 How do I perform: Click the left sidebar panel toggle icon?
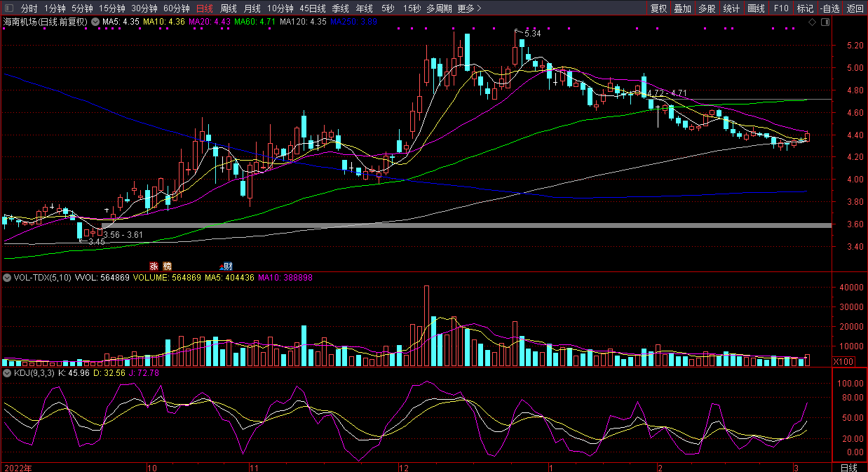click(x=8, y=8)
